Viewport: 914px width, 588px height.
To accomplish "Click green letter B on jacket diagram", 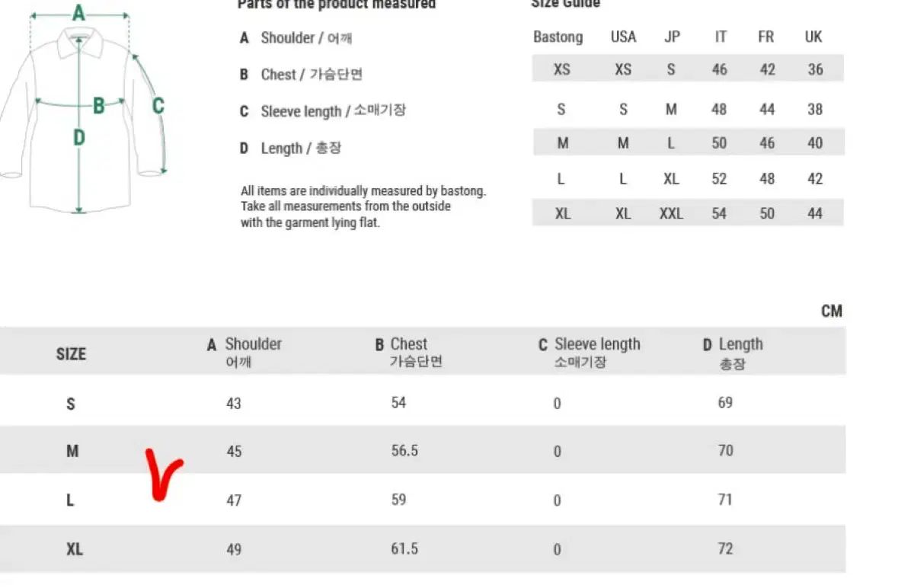I will 98,106.
